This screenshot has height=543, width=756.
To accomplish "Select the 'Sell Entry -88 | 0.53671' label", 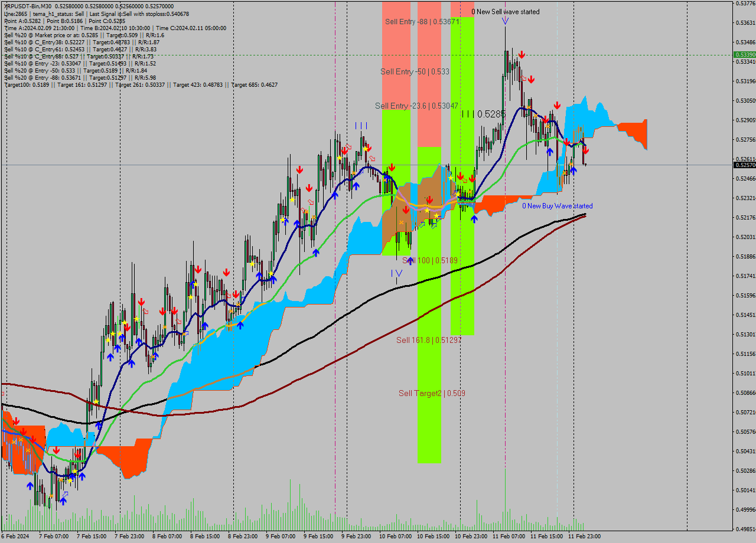I will point(422,21).
